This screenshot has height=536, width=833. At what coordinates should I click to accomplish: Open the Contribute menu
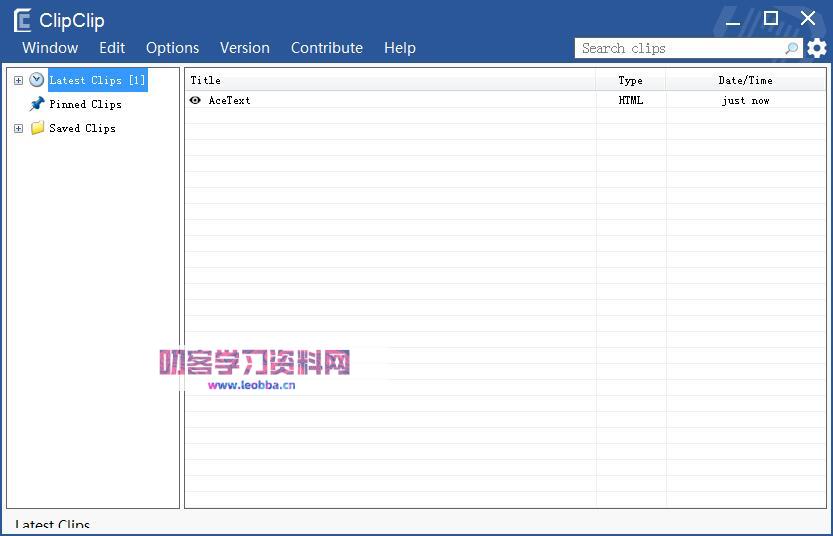click(327, 48)
